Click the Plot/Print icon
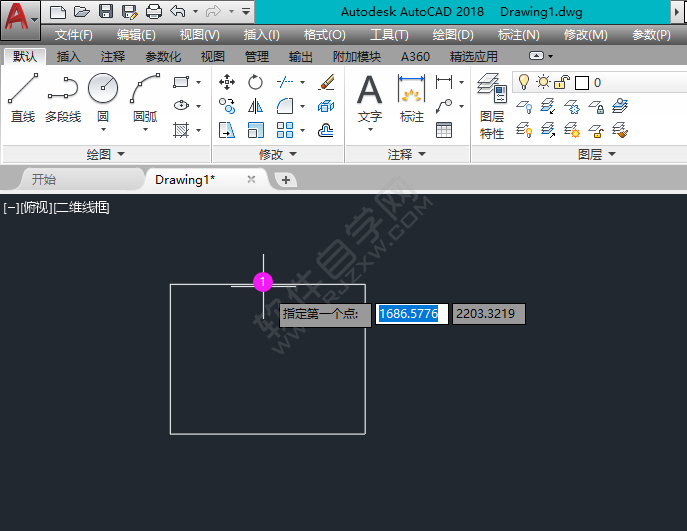687x531 pixels. 154,12
